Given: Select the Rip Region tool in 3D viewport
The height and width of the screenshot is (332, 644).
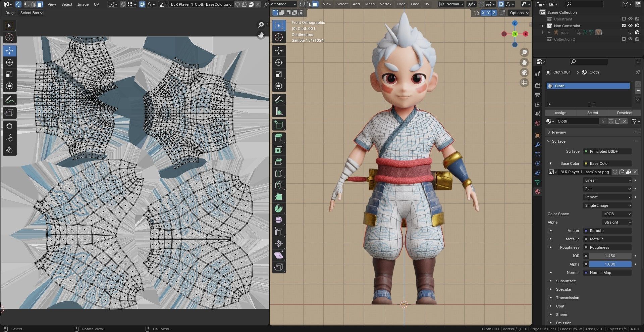Looking at the screenshot, I should 279,267.
